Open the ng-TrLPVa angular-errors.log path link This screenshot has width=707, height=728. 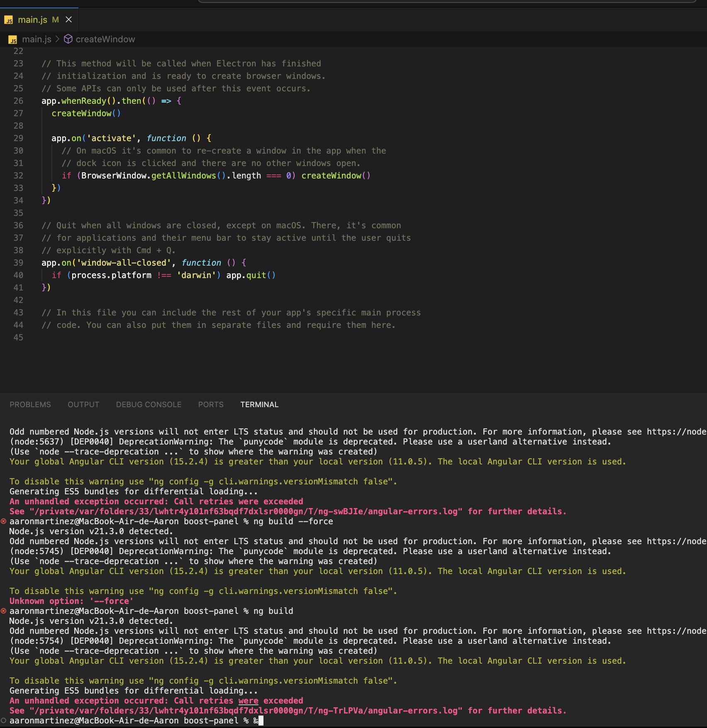point(246,711)
